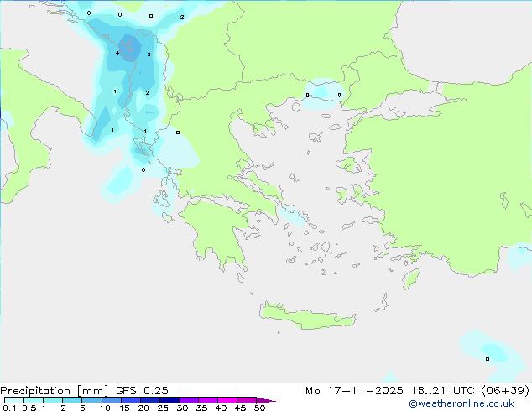The height and width of the screenshot is (411, 532).
Task: Select the 5–10 mm legend color swatch
Action: 91,400
